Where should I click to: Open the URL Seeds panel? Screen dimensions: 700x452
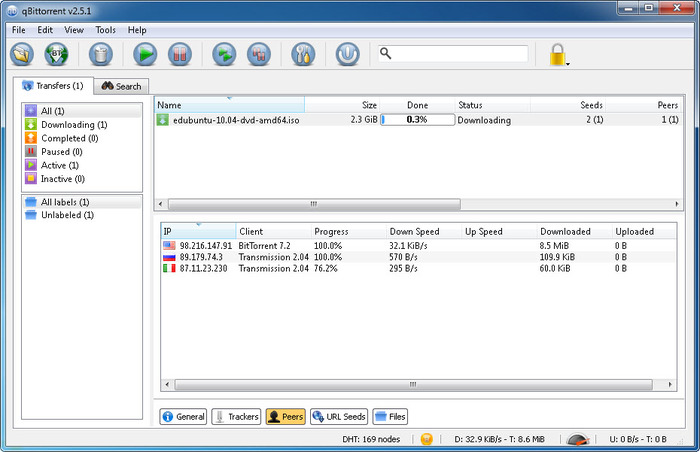[x=339, y=416]
